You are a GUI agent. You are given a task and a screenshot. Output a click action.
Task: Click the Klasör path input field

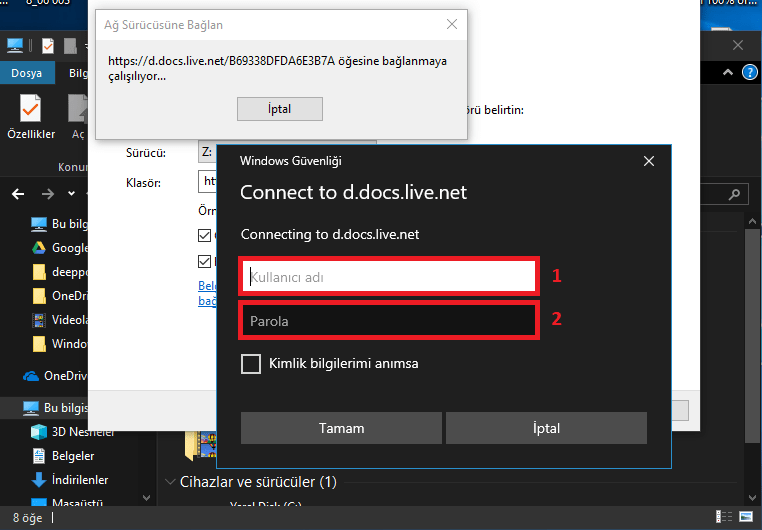click(x=207, y=182)
